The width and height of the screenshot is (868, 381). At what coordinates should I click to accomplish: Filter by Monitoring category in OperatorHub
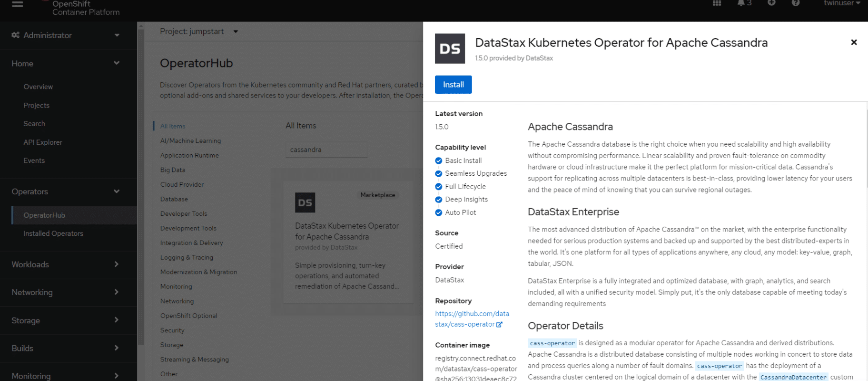click(x=176, y=287)
